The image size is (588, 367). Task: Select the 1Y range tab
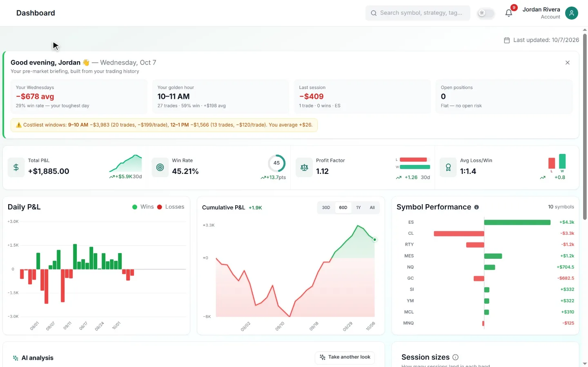click(x=359, y=207)
